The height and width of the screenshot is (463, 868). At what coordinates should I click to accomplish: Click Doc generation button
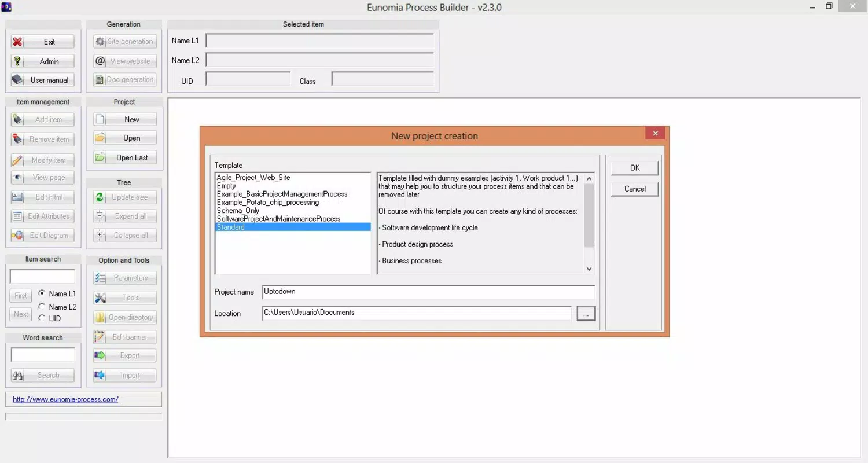pos(125,80)
